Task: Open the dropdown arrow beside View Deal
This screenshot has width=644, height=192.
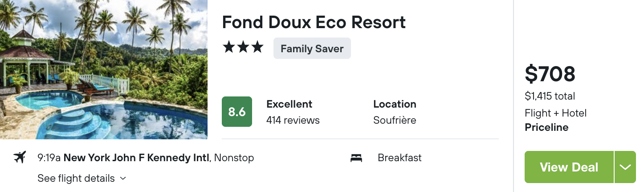Action: coord(625,167)
